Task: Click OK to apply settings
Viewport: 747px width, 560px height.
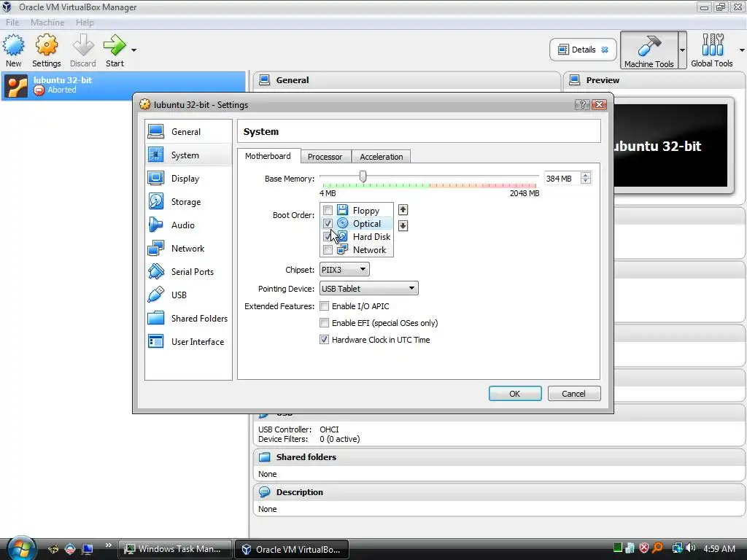Action: [515, 393]
